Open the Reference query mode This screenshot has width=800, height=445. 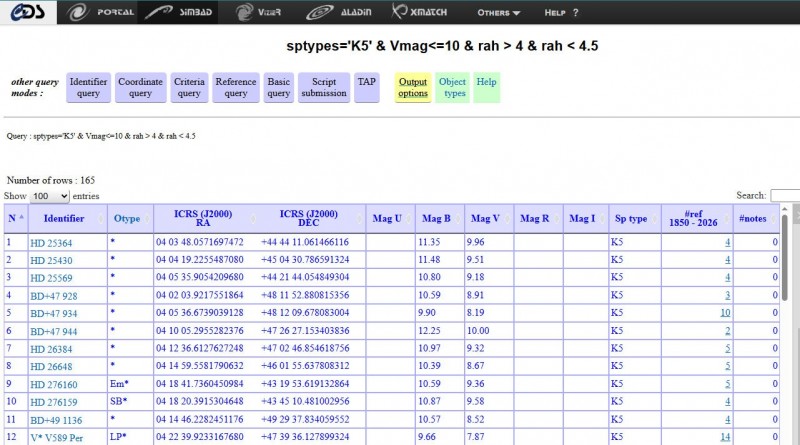[236, 88]
